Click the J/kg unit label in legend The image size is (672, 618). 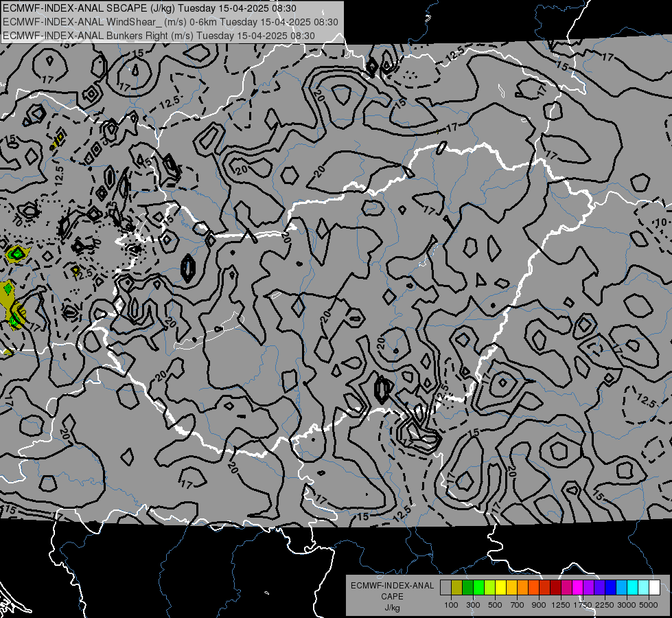[392, 608]
